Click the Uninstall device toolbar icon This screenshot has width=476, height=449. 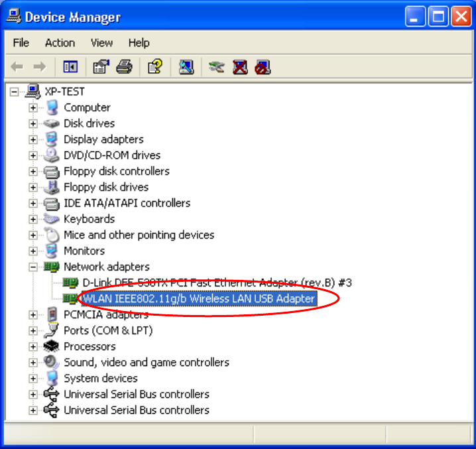pos(240,66)
